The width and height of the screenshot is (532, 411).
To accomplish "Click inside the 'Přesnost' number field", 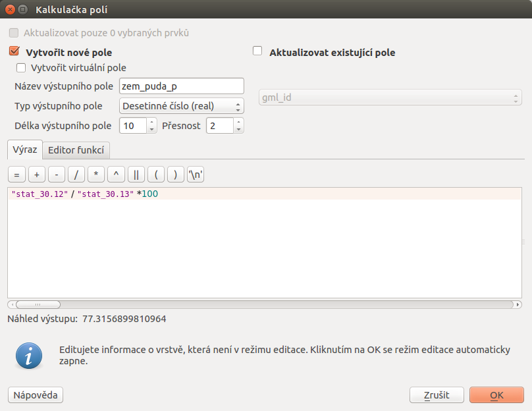I will [220, 126].
